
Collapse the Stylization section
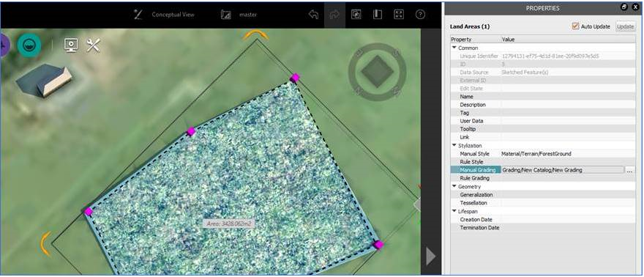pos(454,146)
